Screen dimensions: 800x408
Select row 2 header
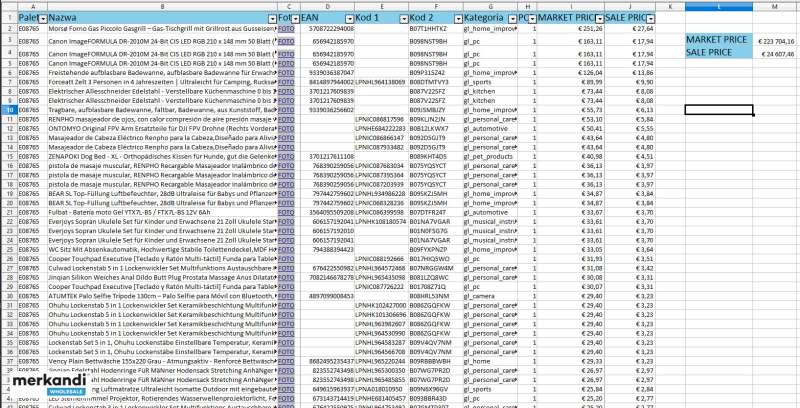(x=9, y=29)
